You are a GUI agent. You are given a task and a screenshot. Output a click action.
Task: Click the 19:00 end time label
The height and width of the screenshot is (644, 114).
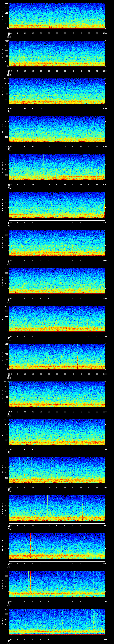click(105, 185)
